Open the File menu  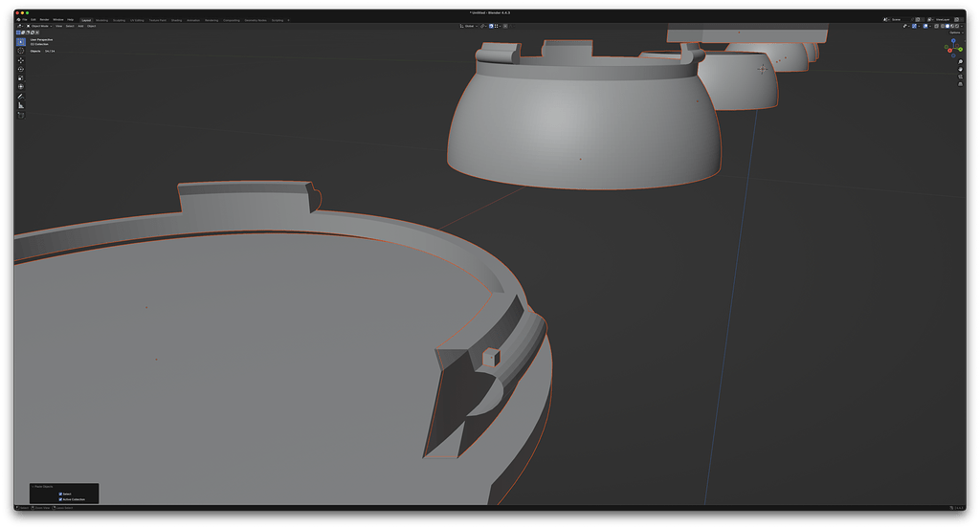25,19
